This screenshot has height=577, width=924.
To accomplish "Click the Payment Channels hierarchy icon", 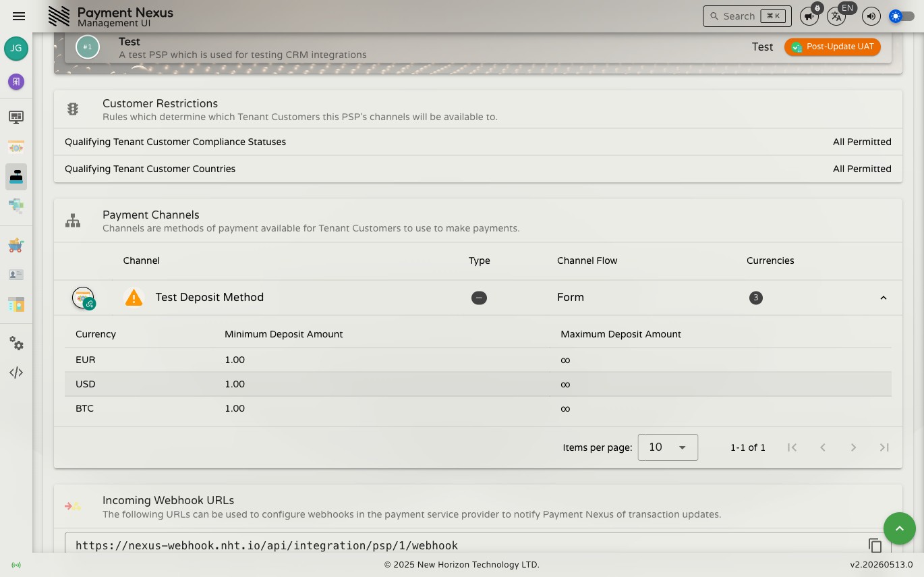I will tap(73, 221).
